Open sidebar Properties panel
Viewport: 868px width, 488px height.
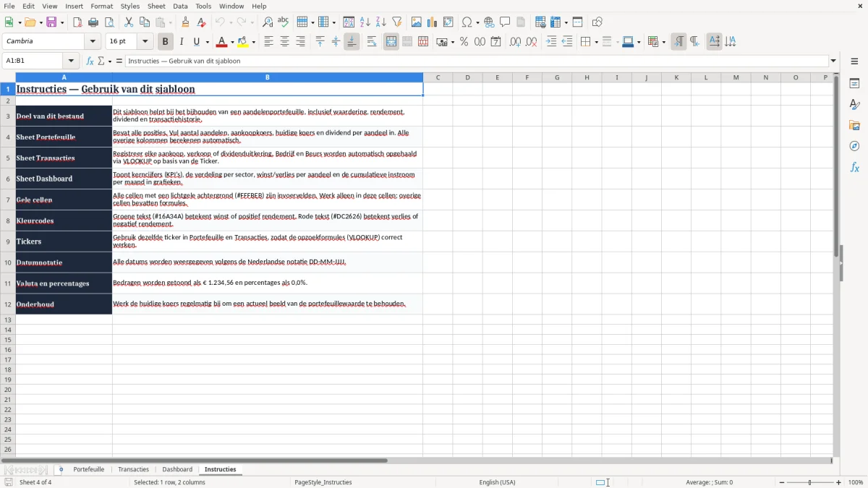coord(854,84)
